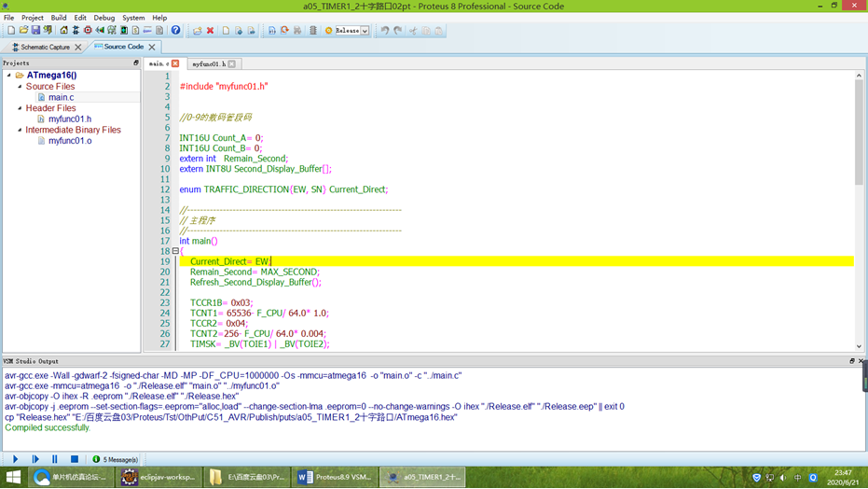Open the Proteus8.9 VSM Word document in taskbar
Viewport: 868px width, 489px height.
(x=335, y=477)
